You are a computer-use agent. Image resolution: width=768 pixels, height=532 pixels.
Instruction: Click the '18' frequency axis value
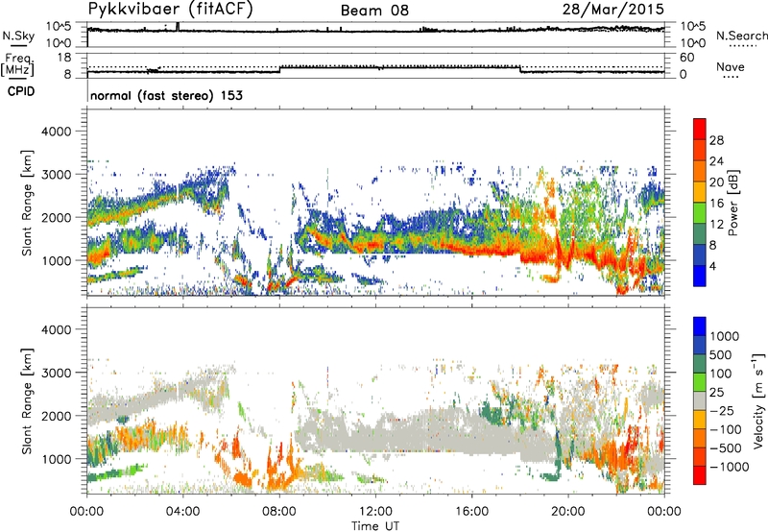tap(64, 57)
